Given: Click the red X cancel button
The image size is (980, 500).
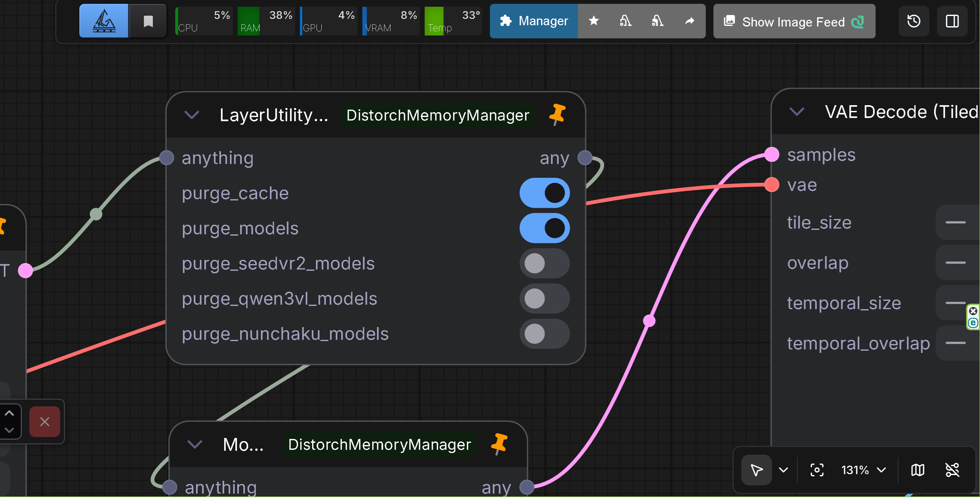Looking at the screenshot, I should (44, 422).
